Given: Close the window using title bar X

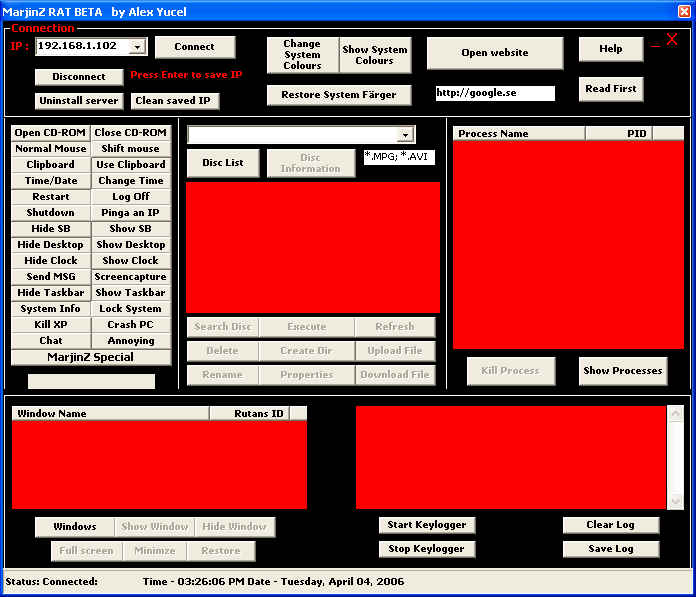Looking at the screenshot, I should (x=684, y=11).
